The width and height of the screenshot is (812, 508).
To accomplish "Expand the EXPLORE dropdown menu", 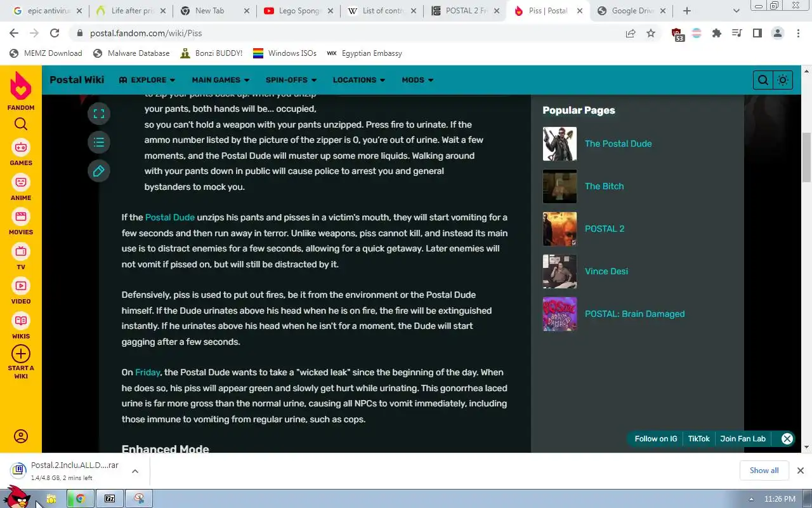I will click(x=147, y=80).
